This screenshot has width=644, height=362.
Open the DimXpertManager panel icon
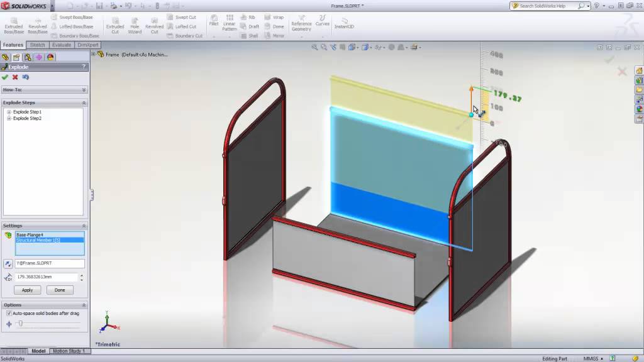click(x=38, y=57)
